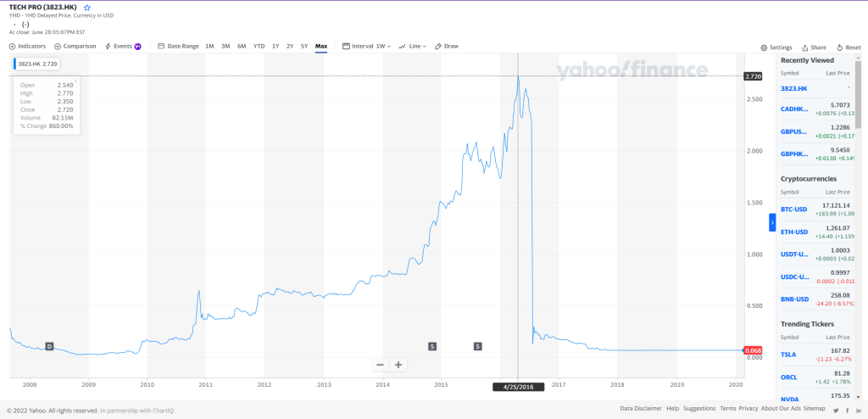The height and width of the screenshot is (419, 868).
Task: Select the 1Y range tab
Action: pos(275,46)
